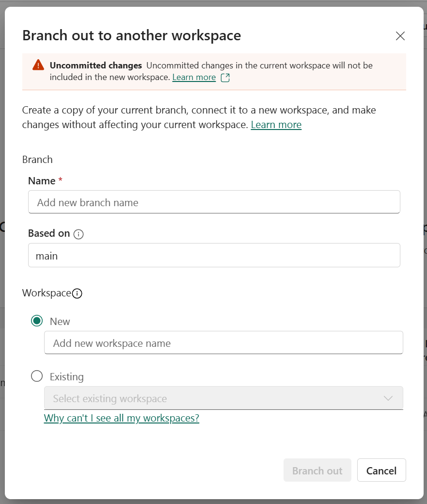View the info icon next to Workspace

(78, 293)
